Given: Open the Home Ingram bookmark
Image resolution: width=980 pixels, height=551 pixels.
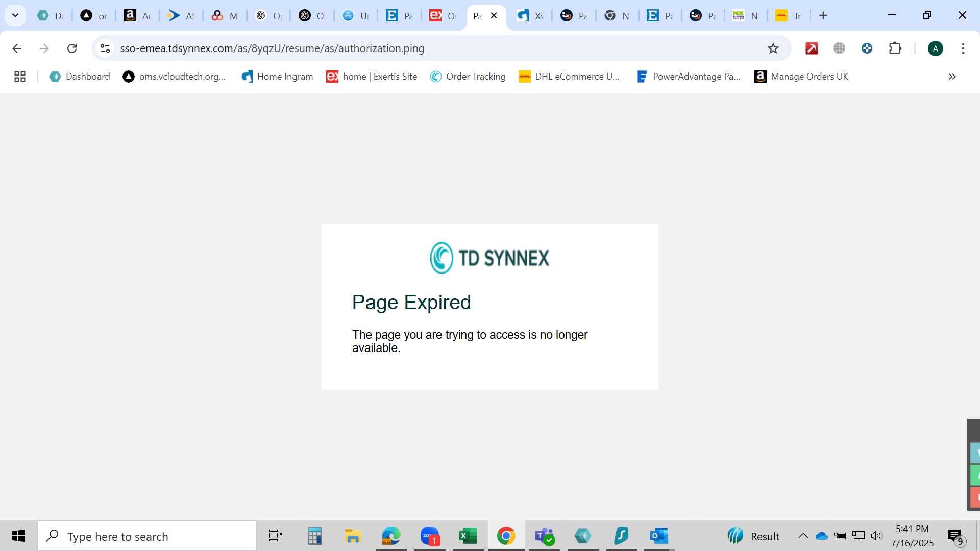Looking at the screenshot, I should [x=277, y=77].
